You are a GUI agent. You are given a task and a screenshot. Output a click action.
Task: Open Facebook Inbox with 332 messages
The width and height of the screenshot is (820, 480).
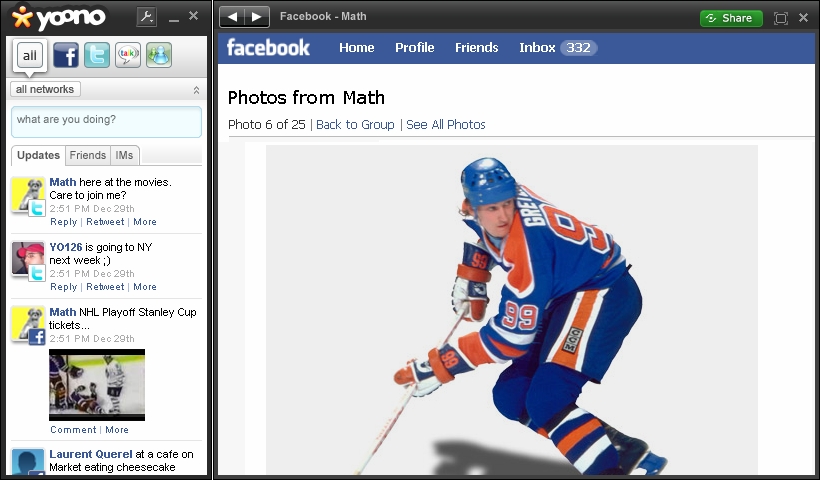point(558,47)
